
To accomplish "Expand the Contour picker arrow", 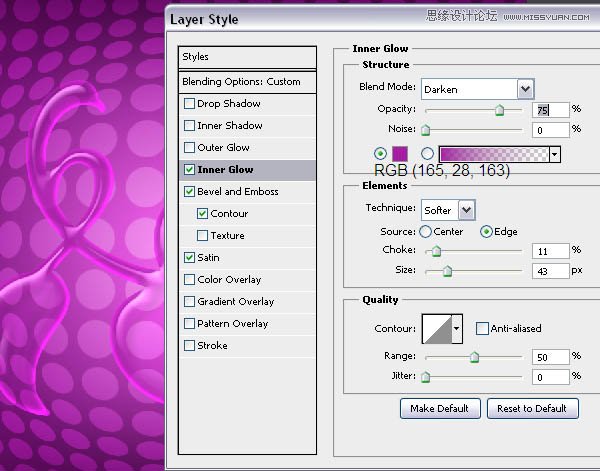I will coord(458,328).
